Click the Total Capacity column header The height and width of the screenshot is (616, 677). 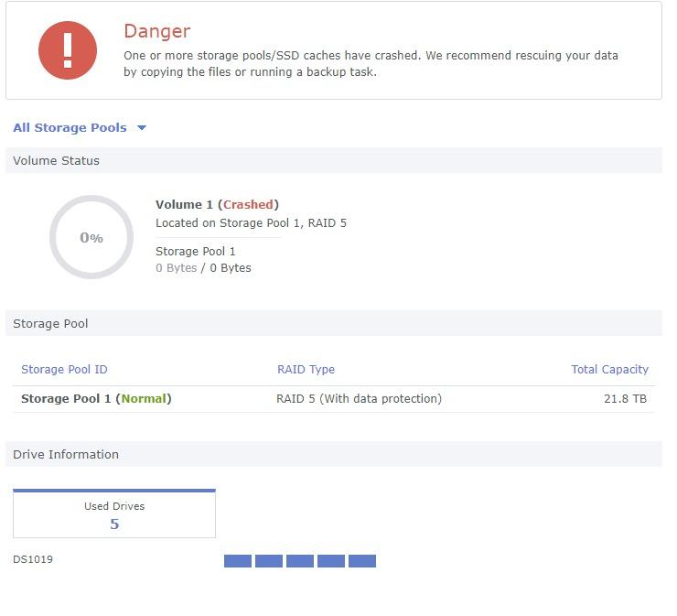(609, 370)
